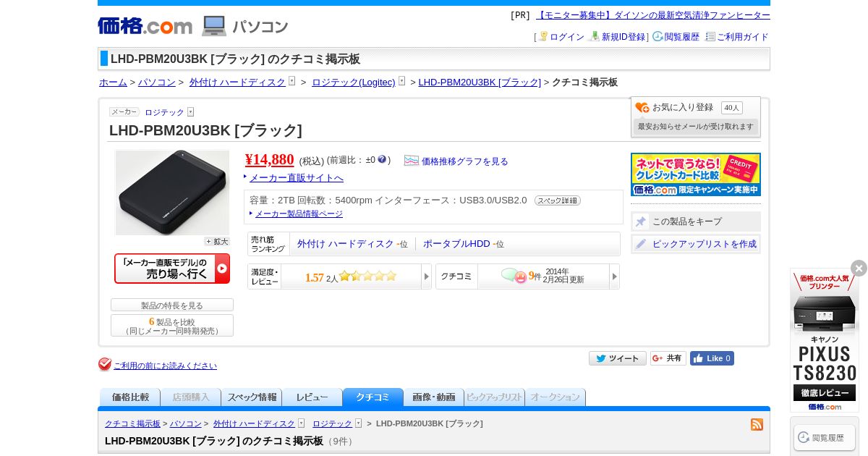Open the 画像・動画 tab
868x456 pixels.
tap(434, 397)
